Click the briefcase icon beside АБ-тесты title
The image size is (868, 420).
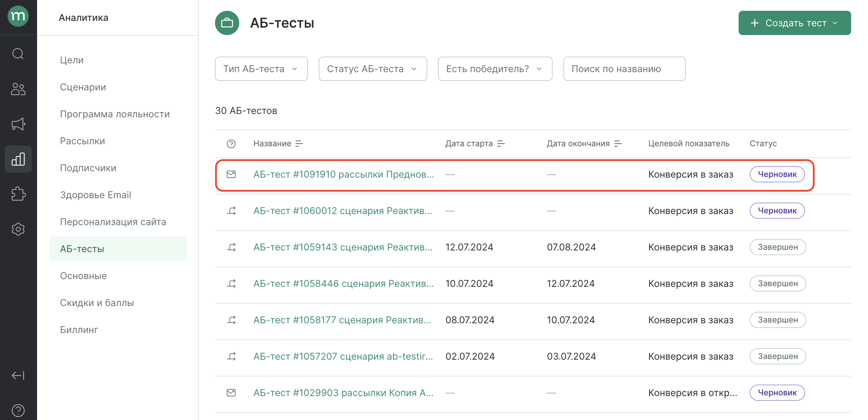click(227, 23)
